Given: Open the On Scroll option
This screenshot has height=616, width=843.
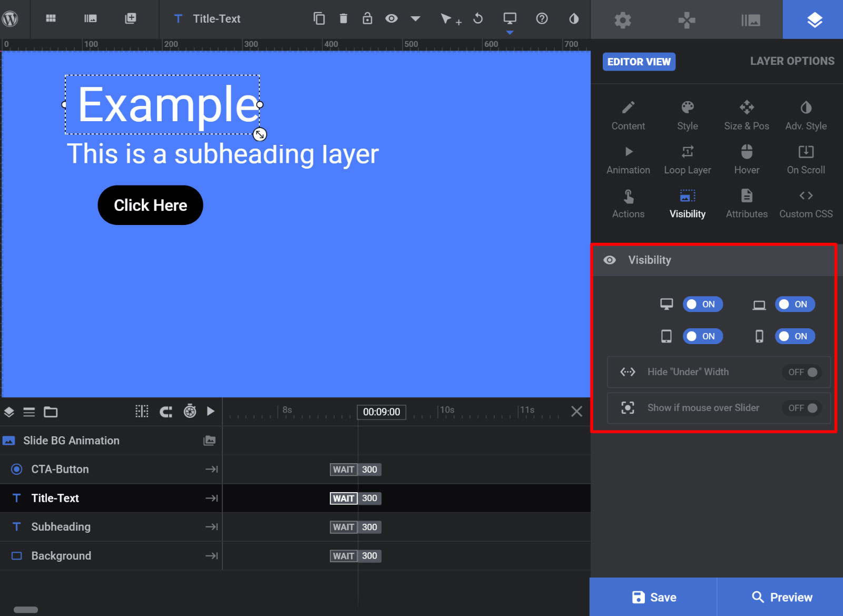Looking at the screenshot, I should [x=806, y=160].
